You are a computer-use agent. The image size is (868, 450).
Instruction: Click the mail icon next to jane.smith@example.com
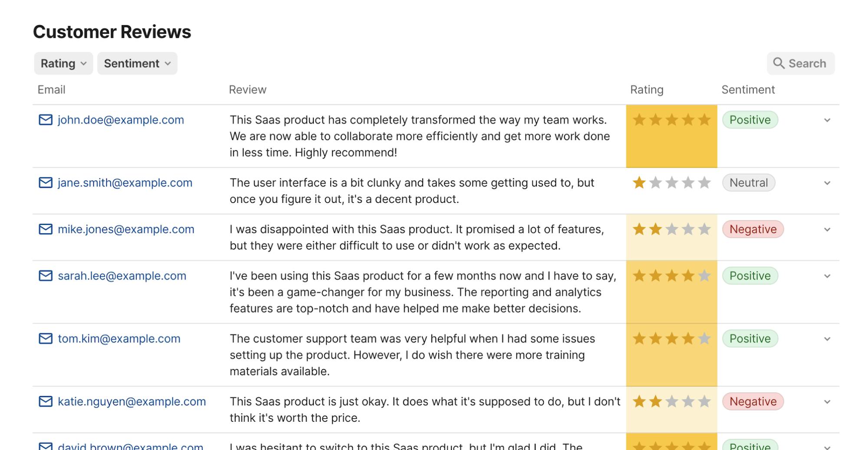(x=46, y=183)
